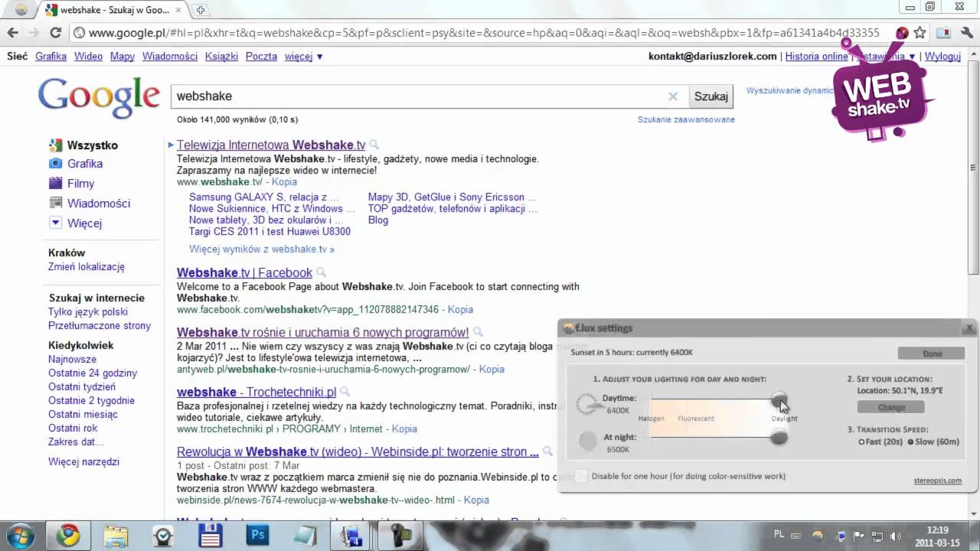Click Wyloguj to sign out
Image resolution: width=980 pixels, height=551 pixels.
point(942,57)
